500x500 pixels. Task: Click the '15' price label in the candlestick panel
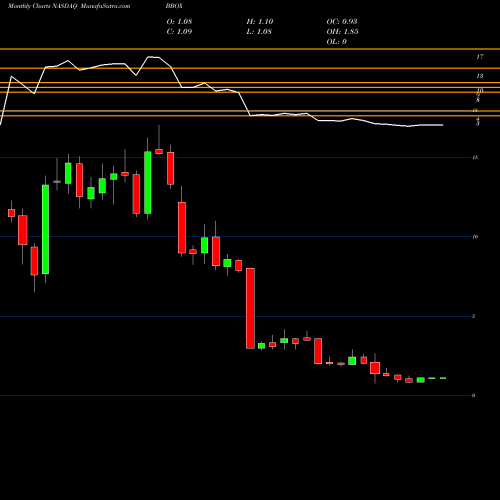point(475,157)
